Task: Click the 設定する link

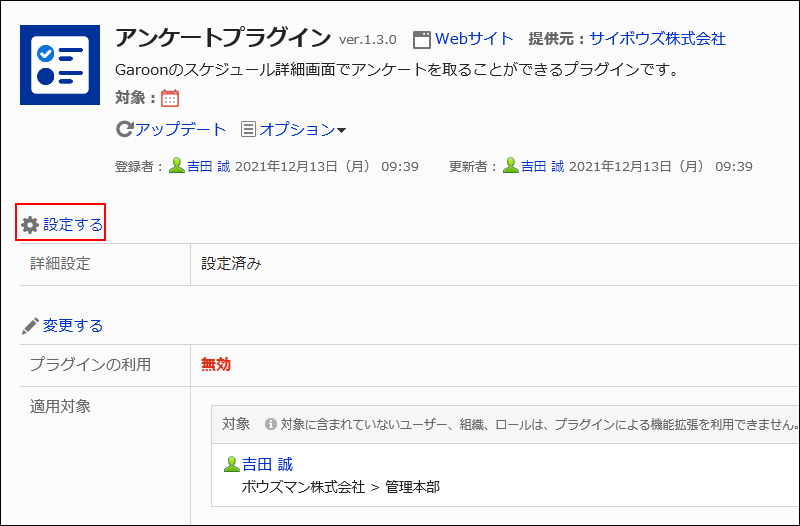Action: 73,224
